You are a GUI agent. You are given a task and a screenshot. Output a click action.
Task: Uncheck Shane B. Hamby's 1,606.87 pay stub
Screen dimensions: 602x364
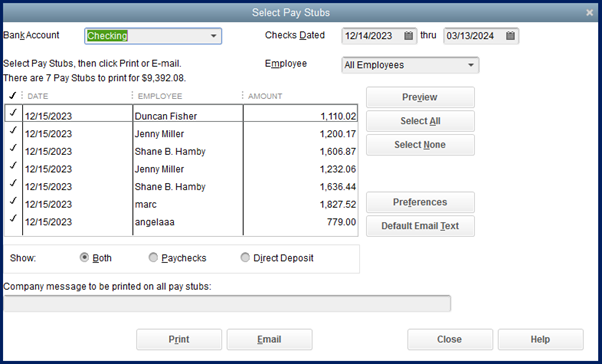13,148
